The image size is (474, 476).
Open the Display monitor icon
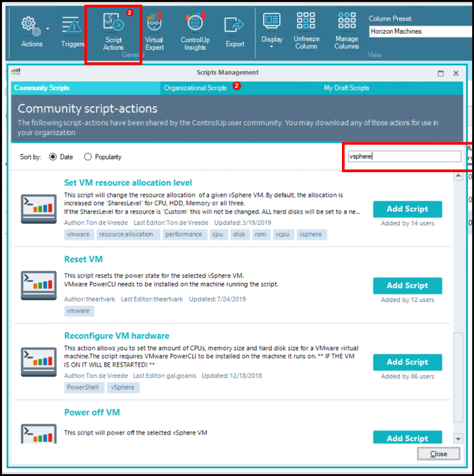pyautogui.click(x=271, y=21)
